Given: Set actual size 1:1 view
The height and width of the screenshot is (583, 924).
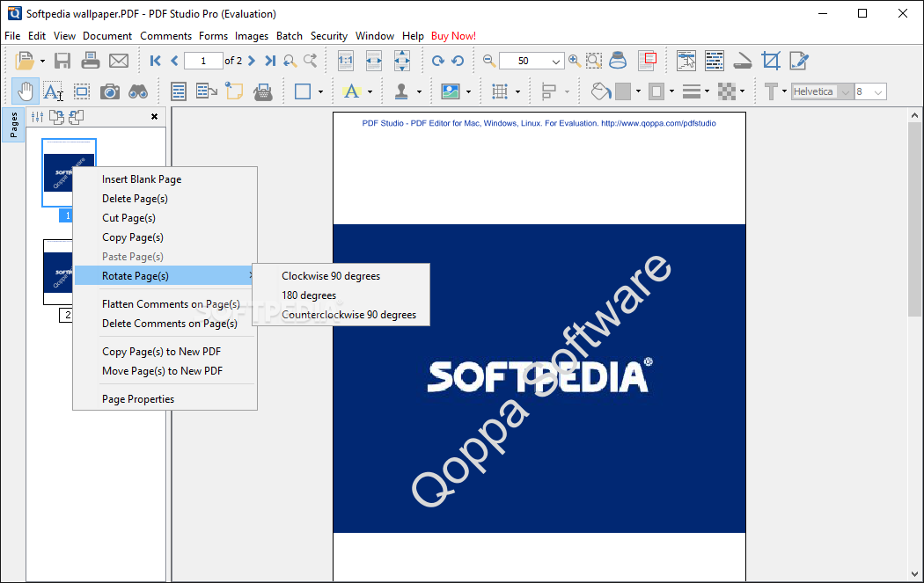Looking at the screenshot, I should point(345,61).
